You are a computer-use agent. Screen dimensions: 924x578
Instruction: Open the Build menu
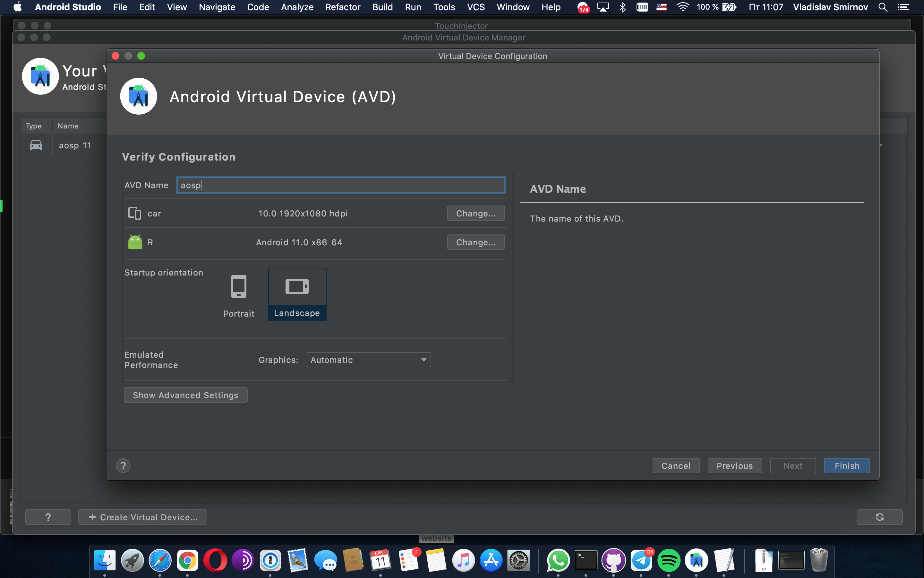(x=382, y=7)
